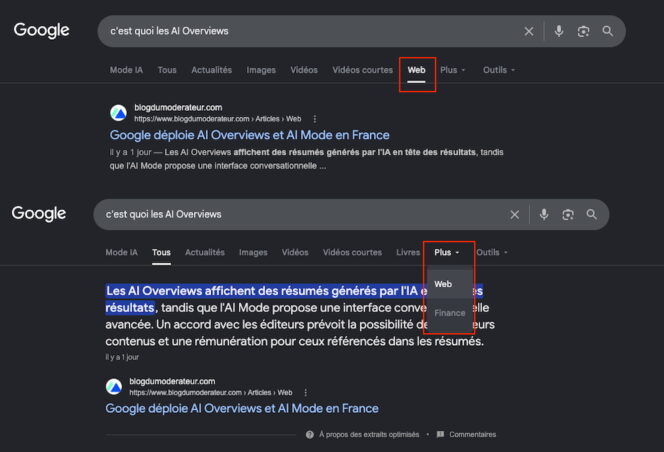Image resolution: width=664 pixels, height=452 pixels.
Task: Open Outils dropdown in the top tab bar
Action: [x=499, y=70]
